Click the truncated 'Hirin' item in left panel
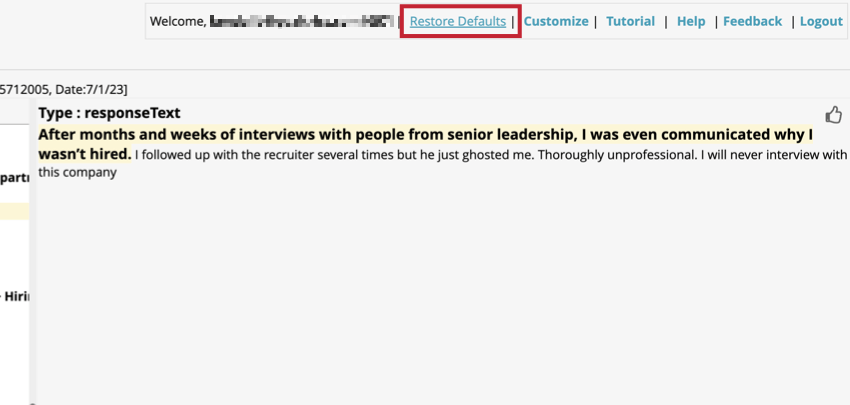The height and width of the screenshot is (405, 850). pos(14,297)
